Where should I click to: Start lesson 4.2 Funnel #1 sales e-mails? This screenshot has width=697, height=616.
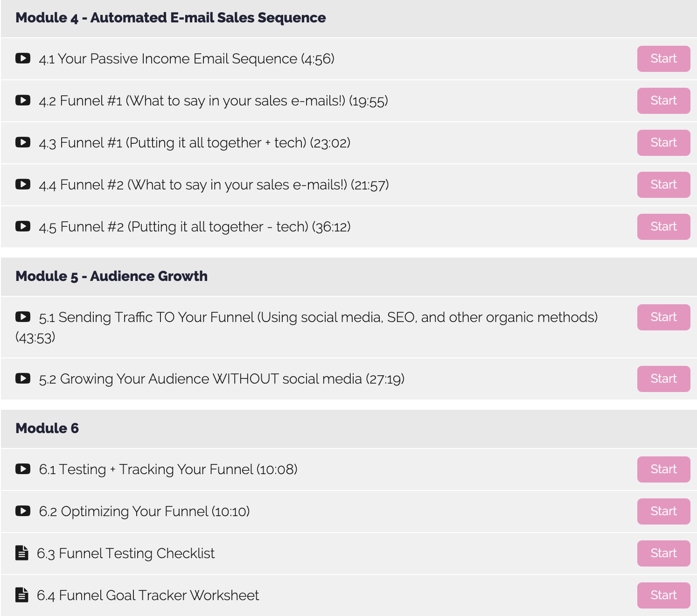(x=663, y=101)
